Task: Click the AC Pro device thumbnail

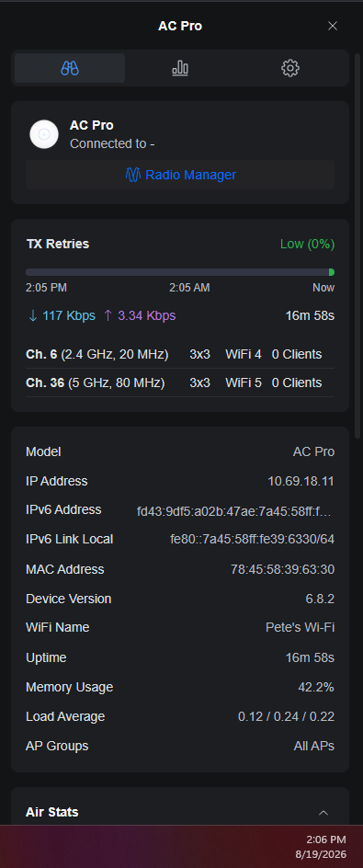Action: tap(44, 134)
